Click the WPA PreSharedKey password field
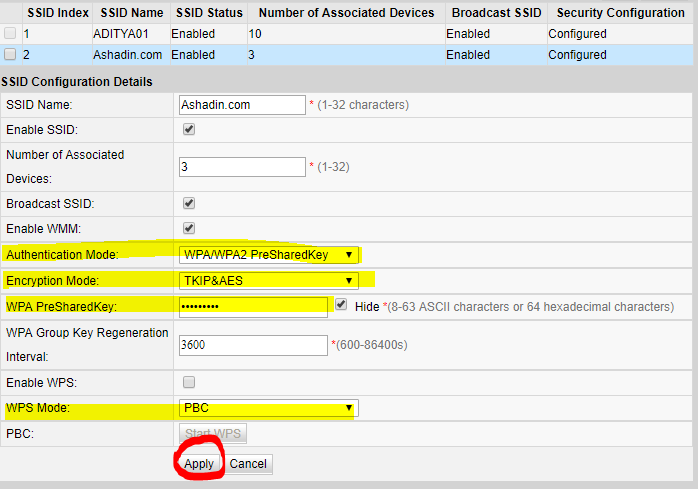This screenshot has width=698, height=489. click(x=253, y=306)
